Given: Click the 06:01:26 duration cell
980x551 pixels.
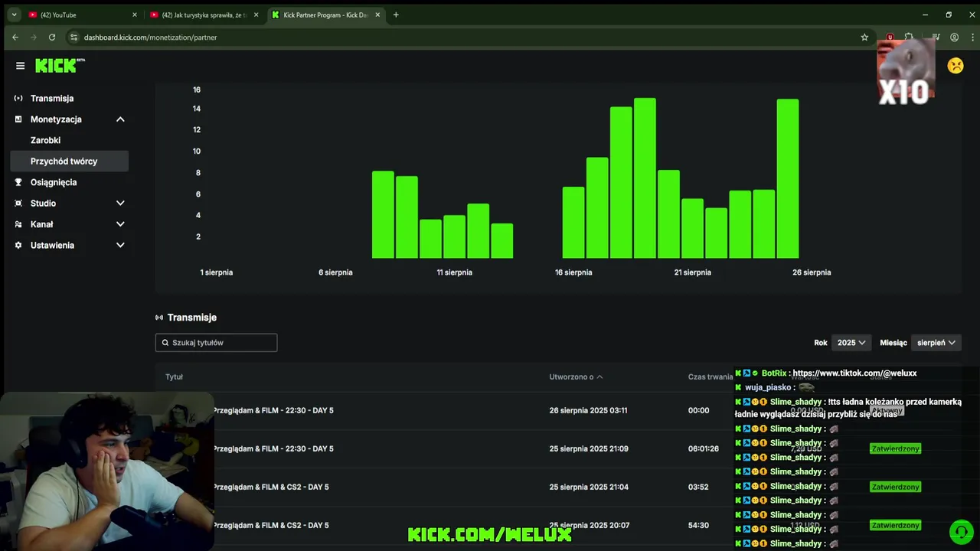Looking at the screenshot, I should 704,449.
